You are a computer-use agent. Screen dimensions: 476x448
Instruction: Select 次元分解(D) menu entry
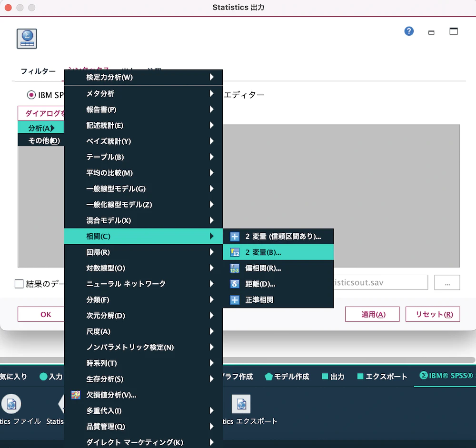(x=143, y=316)
